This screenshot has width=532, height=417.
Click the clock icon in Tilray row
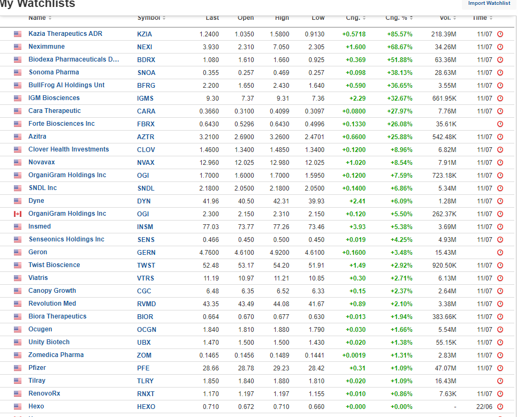(x=500, y=381)
